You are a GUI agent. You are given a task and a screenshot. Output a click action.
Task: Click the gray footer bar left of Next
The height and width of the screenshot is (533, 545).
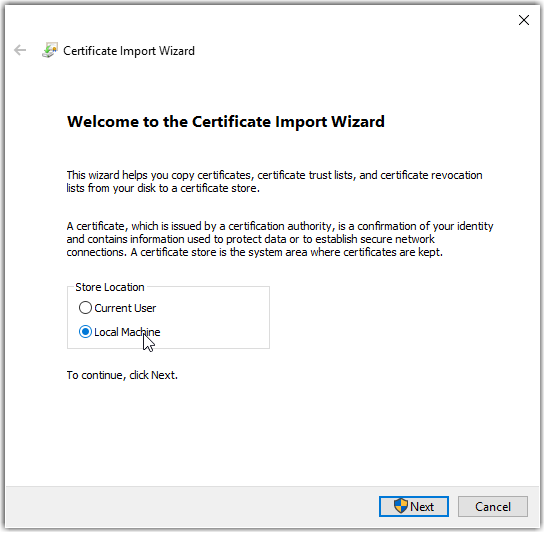point(191,507)
